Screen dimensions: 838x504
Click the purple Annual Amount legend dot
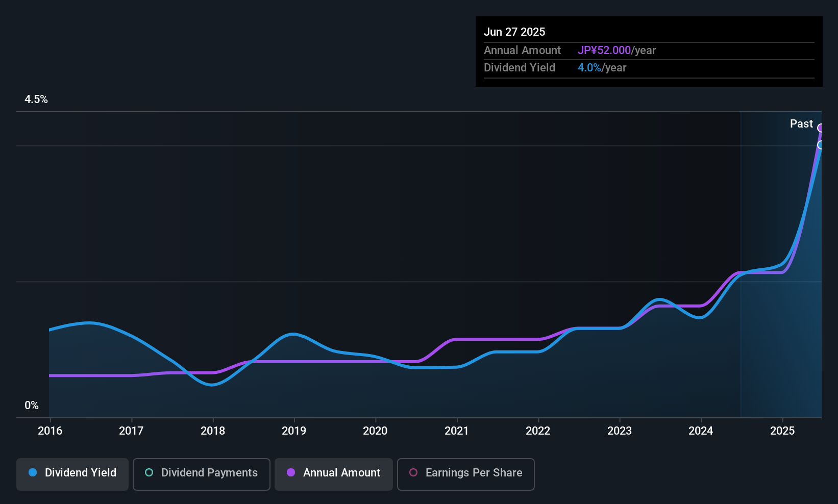[x=291, y=473]
